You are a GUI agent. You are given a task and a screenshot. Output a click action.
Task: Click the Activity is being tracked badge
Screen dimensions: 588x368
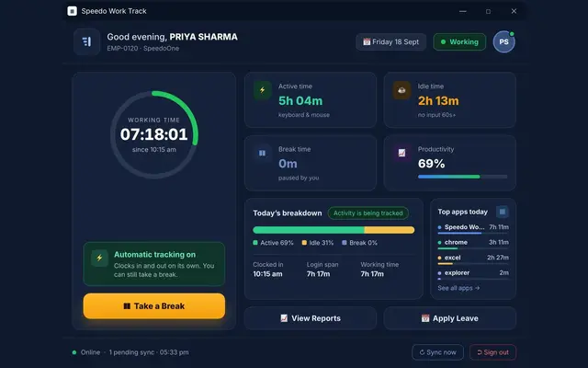tap(367, 213)
